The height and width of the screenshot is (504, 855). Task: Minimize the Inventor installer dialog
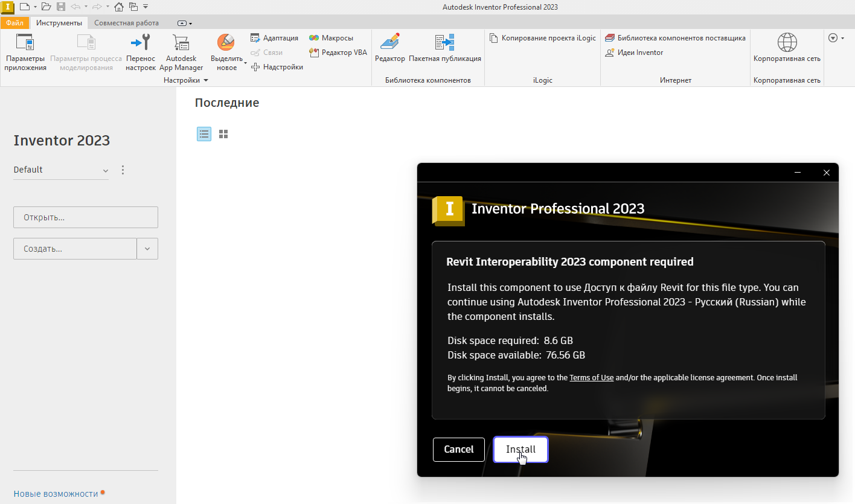click(798, 173)
